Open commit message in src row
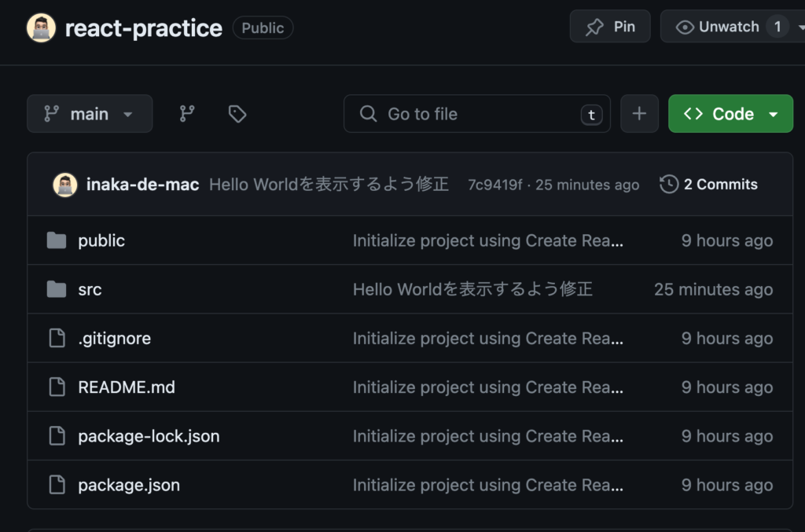 tap(472, 289)
